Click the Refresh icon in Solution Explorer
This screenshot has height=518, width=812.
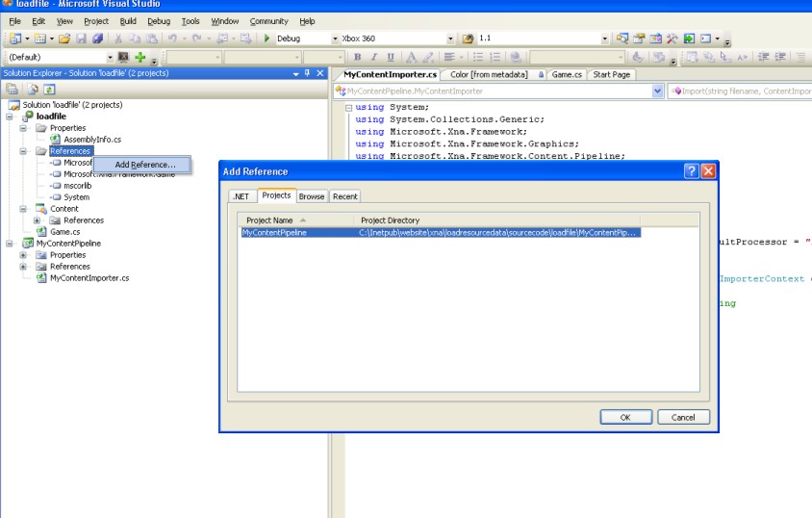[x=49, y=90]
